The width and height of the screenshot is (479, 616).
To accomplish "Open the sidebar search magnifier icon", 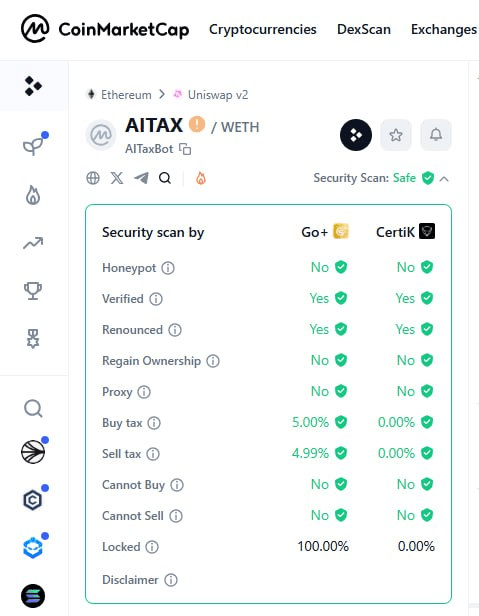I will tap(33, 409).
